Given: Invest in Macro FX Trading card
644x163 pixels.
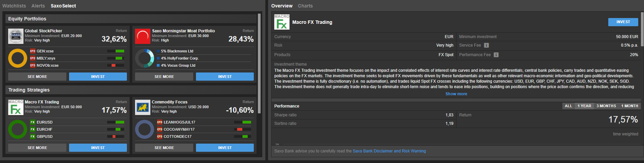Looking at the screenshot, I should 98,148.
